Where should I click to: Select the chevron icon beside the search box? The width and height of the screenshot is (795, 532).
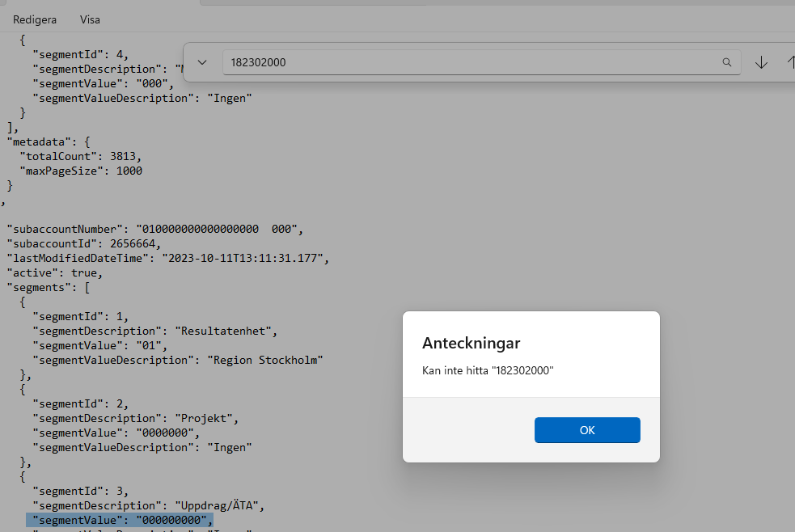(x=201, y=61)
